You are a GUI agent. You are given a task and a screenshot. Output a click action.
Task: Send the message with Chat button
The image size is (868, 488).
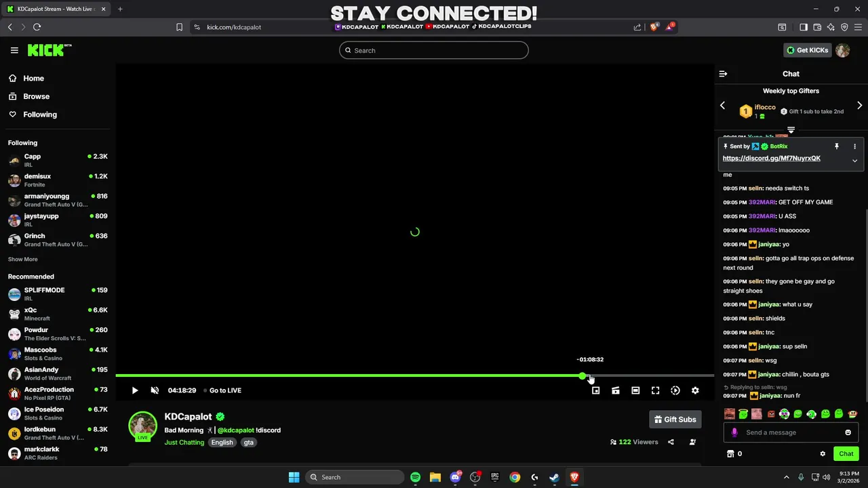[x=846, y=454]
